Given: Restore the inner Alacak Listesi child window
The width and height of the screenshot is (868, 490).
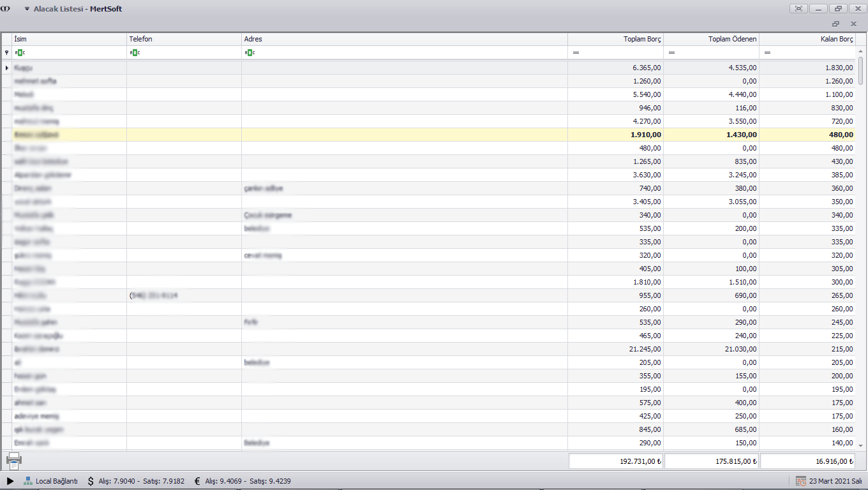Looking at the screenshot, I should click(835, 24).
